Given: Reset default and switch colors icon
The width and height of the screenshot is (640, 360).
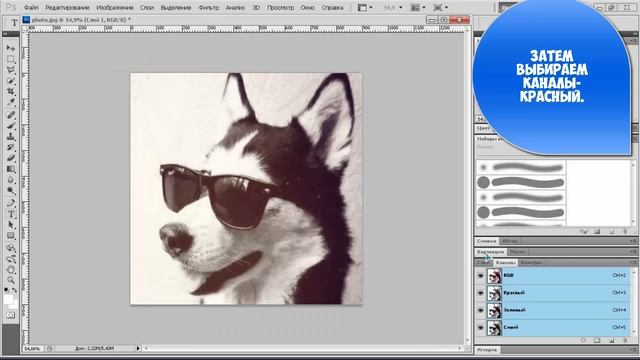Looking at the screenshot, I should click(6, 290).
